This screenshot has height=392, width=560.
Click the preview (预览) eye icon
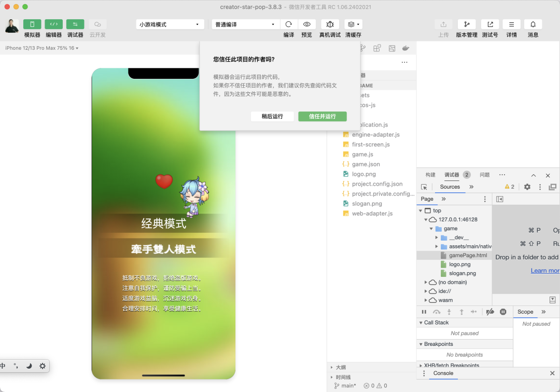coord(306,24)
